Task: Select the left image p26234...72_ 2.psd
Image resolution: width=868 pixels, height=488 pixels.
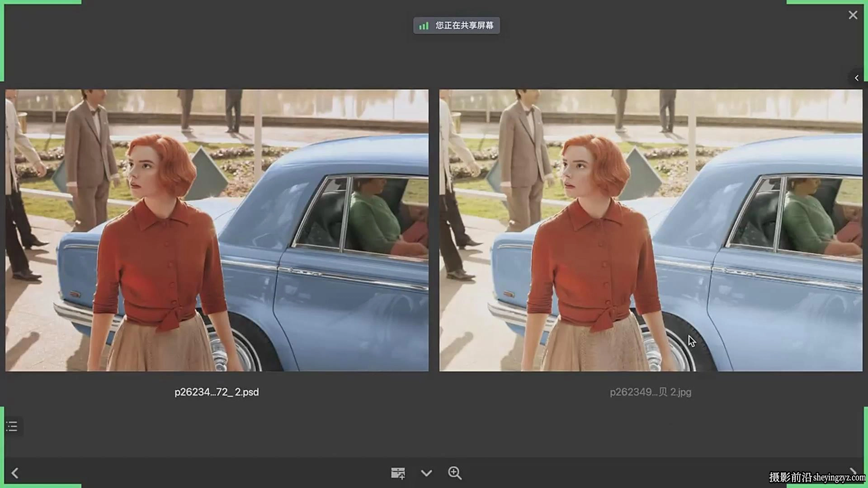Action: [x=217, y=230]
